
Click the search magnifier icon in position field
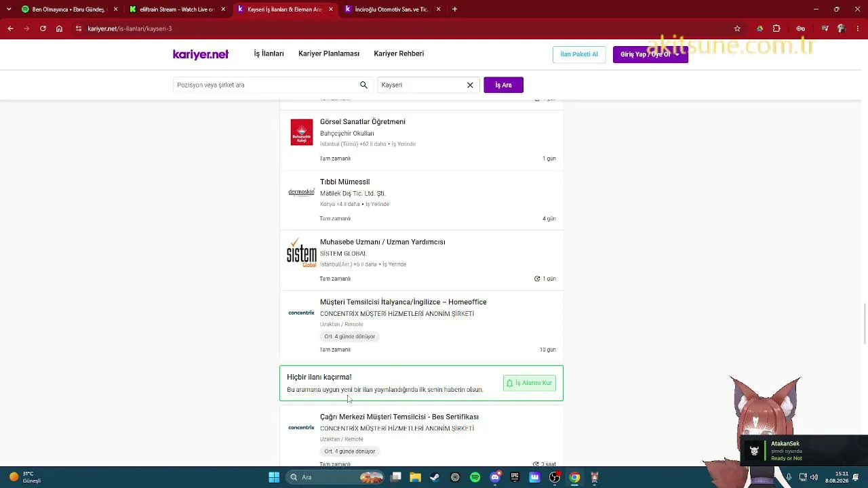[363, 85]
